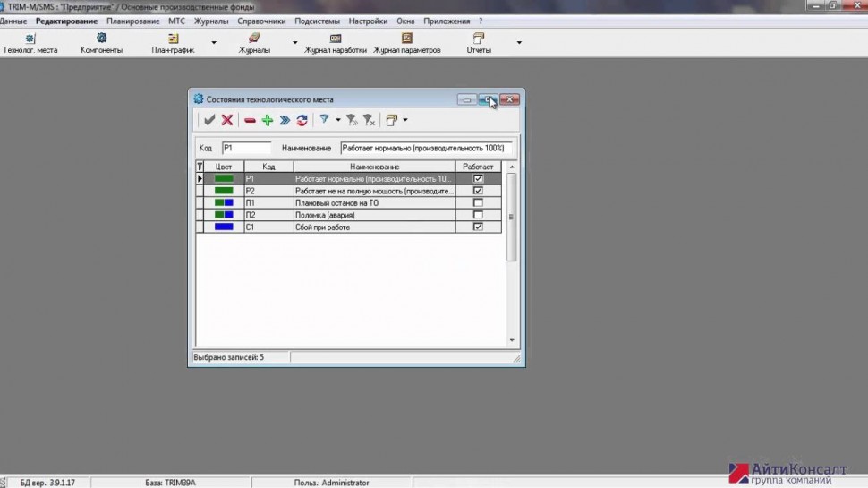This screenshot has height=488, width=868.
Task: Toggle Работает checkbox for Поломка (авария)
Action: [478, 215]
